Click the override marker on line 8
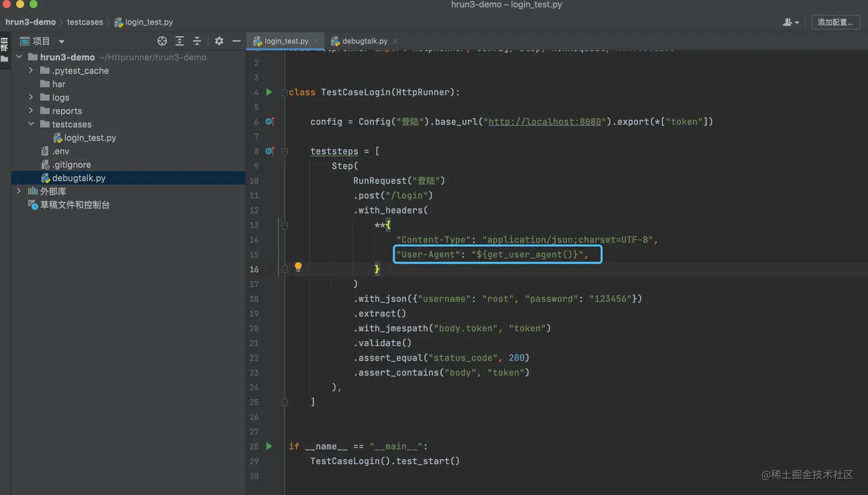The width and height of the screenshot is (868, 495). tap(270, 151)
